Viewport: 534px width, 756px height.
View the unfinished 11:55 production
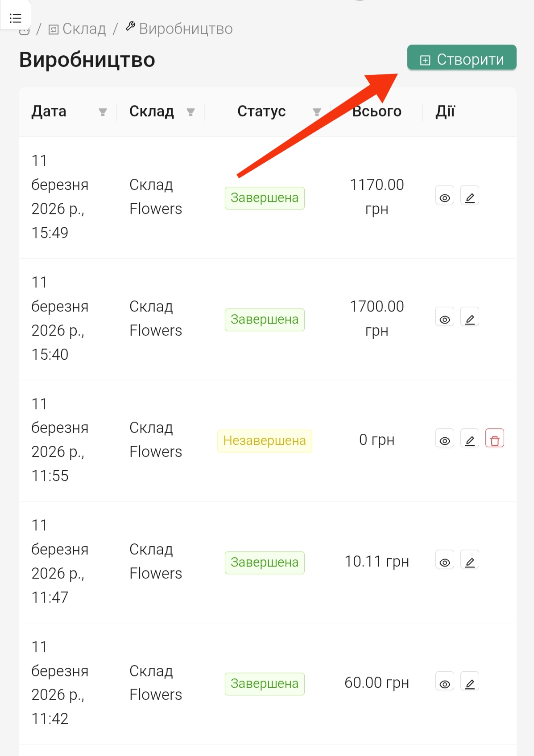[445, 439]
